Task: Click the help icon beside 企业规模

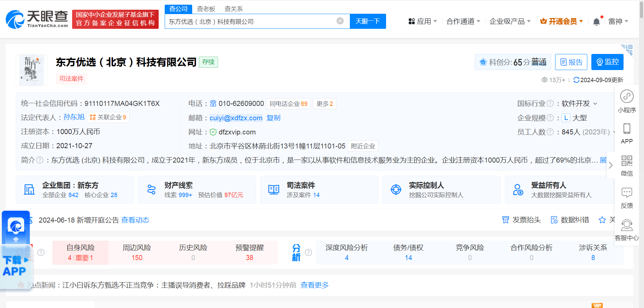Action: (550, 118)
